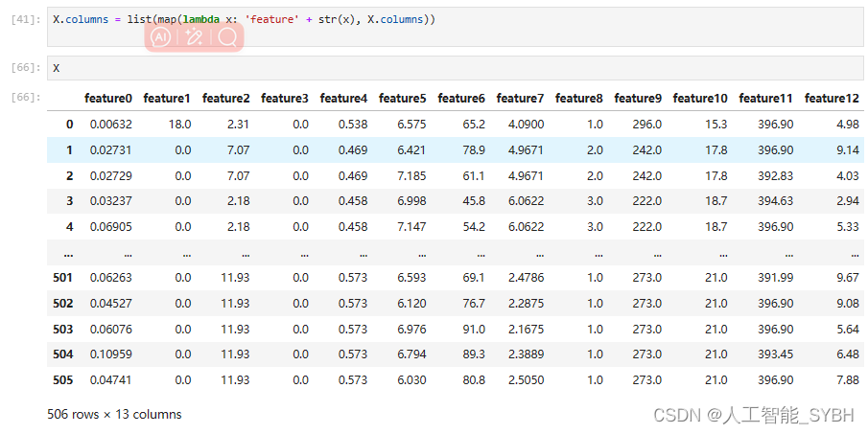Select the cell value 2.4786
Screen dimensions: 868x434
pyautogui.click(x=526, y=278)
